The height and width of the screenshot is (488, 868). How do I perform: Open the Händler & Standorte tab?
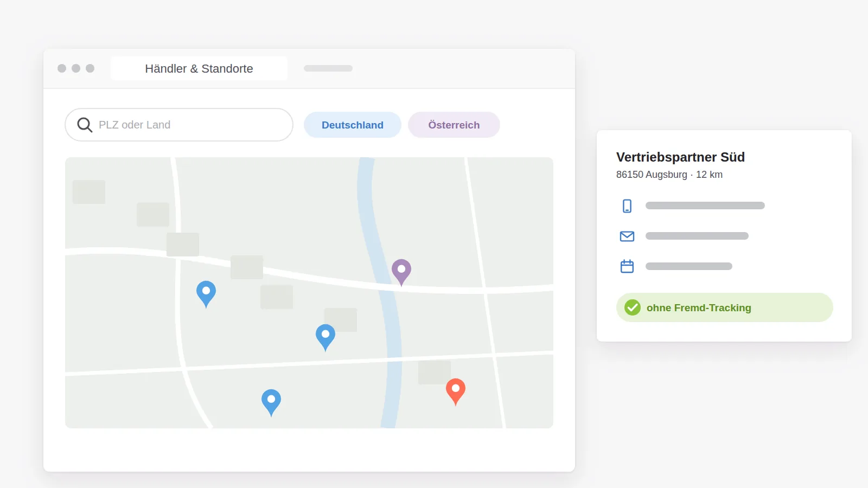pyautogui.click(x=199, y=68)
